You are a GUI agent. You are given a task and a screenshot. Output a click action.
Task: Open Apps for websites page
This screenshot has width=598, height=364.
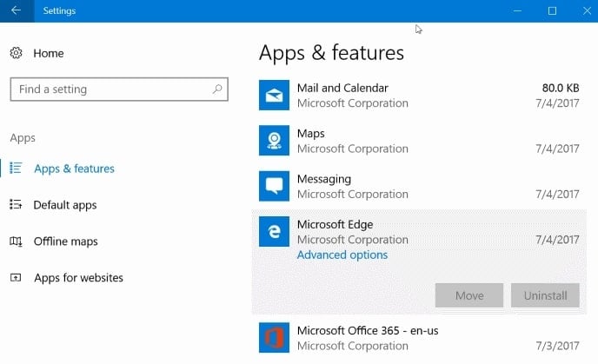pos(78,278)
